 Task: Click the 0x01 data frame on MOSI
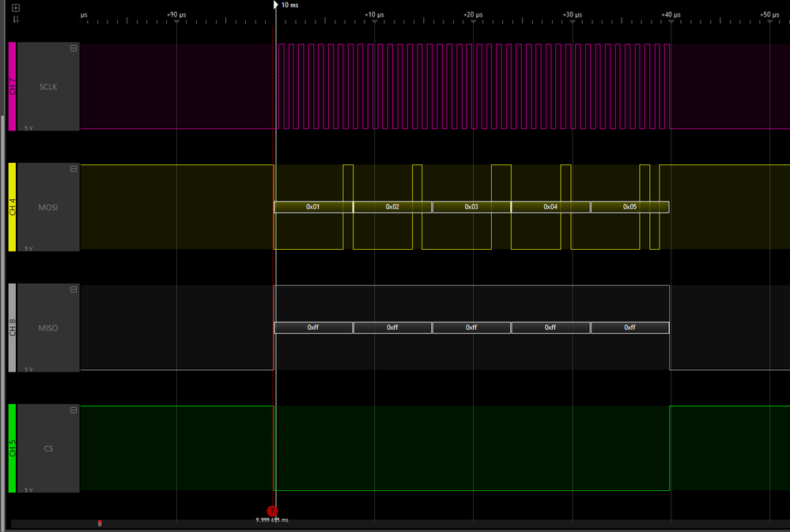tap(312, 206)
